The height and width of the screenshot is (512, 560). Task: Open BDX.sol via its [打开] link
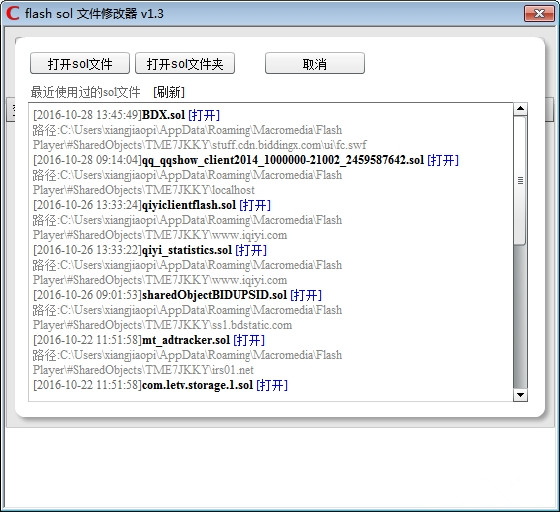tap(204, 115)
